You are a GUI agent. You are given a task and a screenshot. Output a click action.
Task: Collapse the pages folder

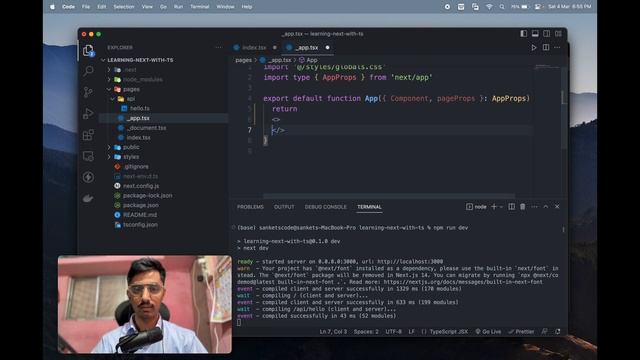131,89
